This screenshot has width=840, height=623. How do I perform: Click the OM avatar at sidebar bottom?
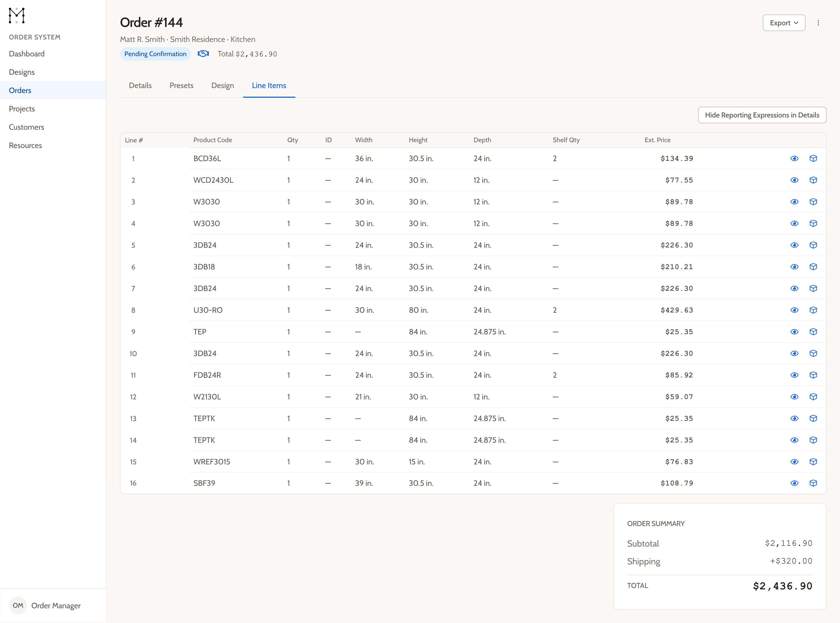click(18, 605)
